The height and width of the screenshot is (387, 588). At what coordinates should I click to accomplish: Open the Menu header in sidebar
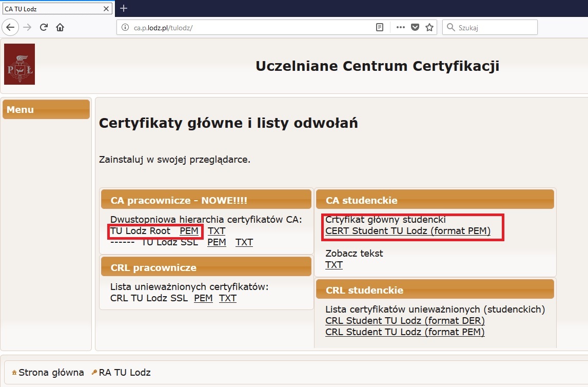[x=46, y=109]
